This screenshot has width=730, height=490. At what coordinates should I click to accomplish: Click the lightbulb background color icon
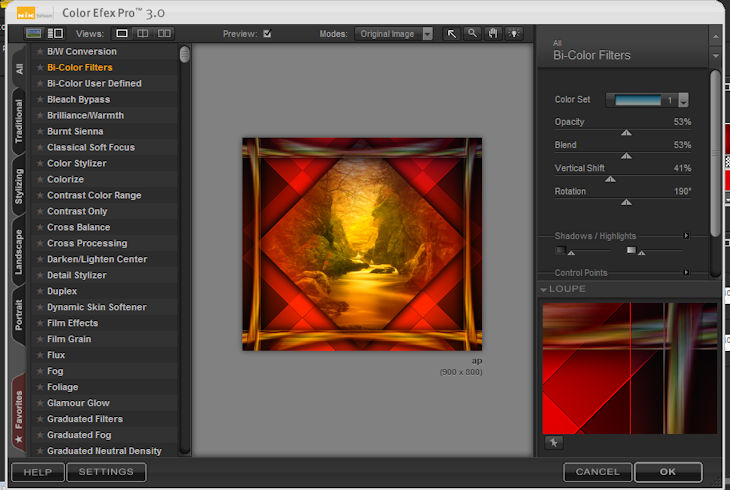(x=513, y=33)
